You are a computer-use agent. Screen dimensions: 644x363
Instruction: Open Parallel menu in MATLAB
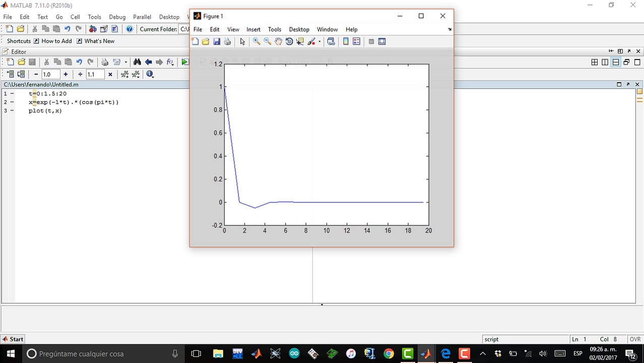tap(142, 17)
